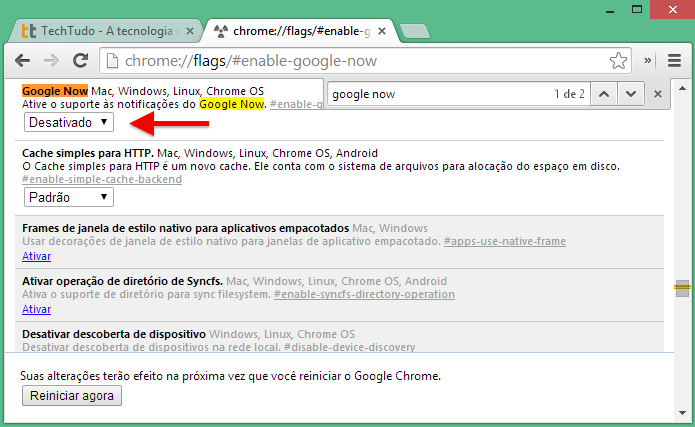Click Ativar under Syncfs directory operation
Viewport: 695px width, 427px height.
36,309
